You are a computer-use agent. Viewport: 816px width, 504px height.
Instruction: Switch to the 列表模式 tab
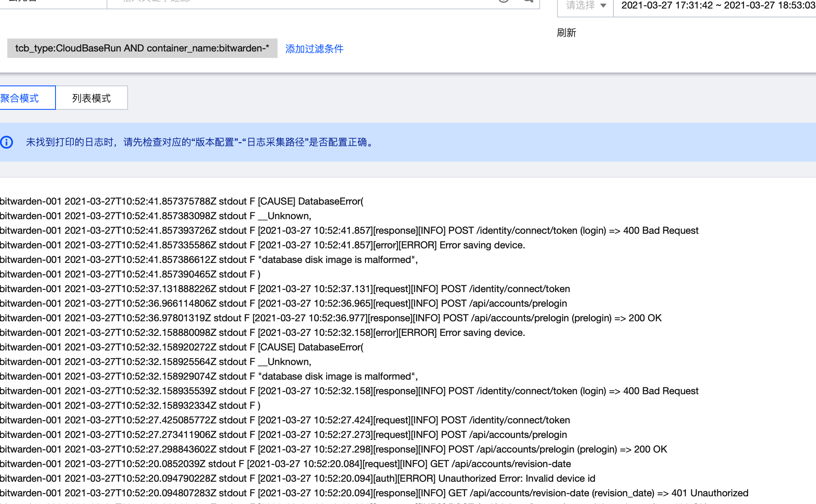coord(92,98)
